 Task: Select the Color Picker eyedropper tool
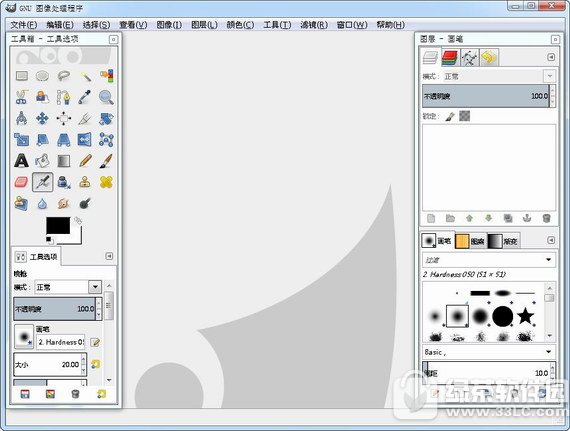point(85,97)
